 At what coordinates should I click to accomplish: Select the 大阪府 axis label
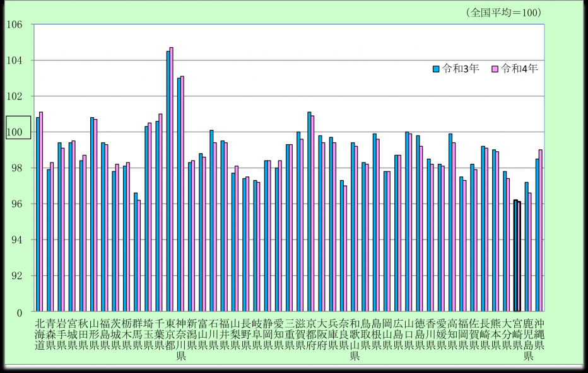click(x=322, y=335)
